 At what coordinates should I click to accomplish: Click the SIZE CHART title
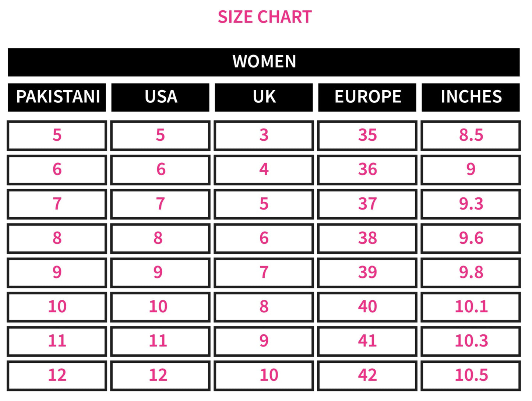click(265, 17)
